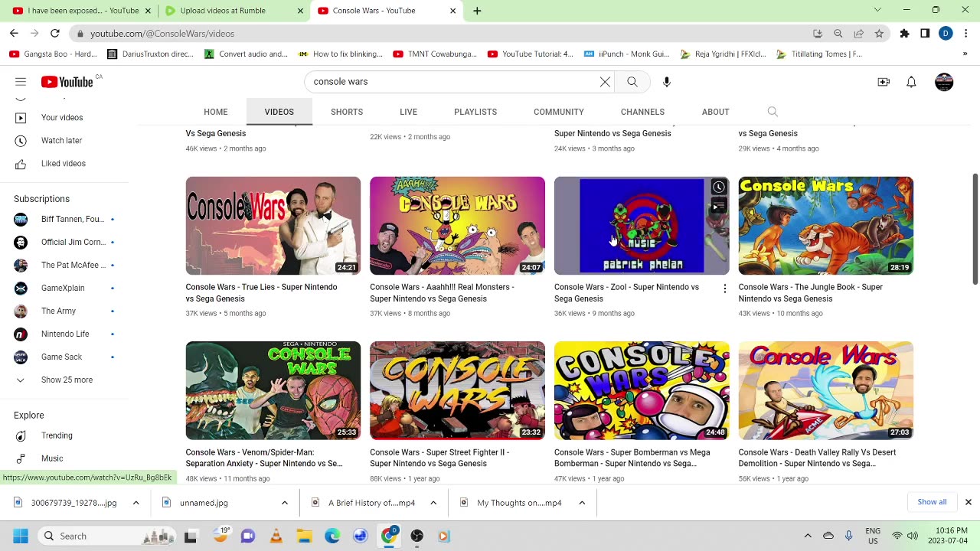Viewport: 980px width, 551px height.
Task: Show all downloads
Action: point(932,502)
